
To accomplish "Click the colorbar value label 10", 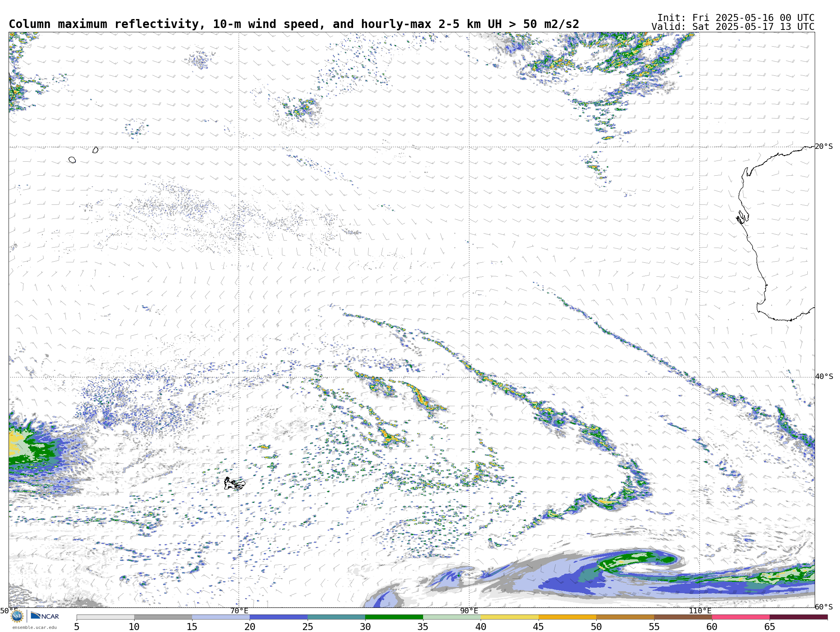I will pos(134,627).
